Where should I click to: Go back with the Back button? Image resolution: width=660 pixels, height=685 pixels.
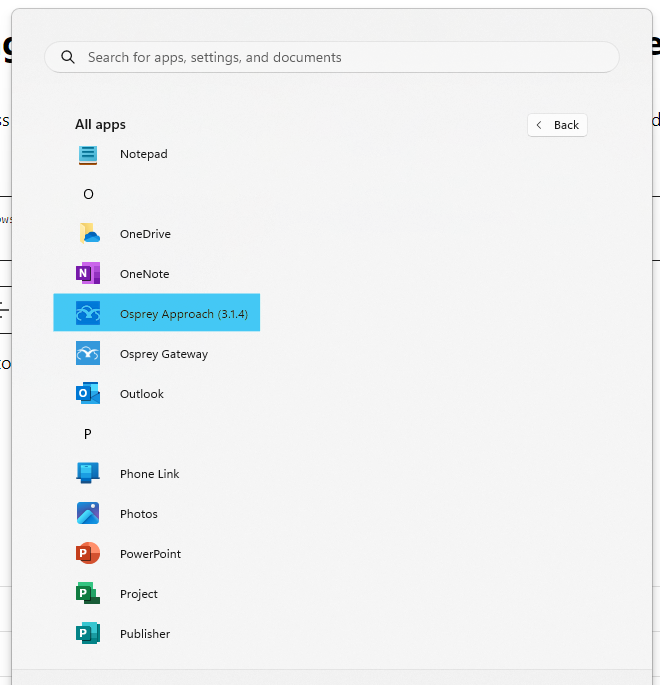point(557,125)
